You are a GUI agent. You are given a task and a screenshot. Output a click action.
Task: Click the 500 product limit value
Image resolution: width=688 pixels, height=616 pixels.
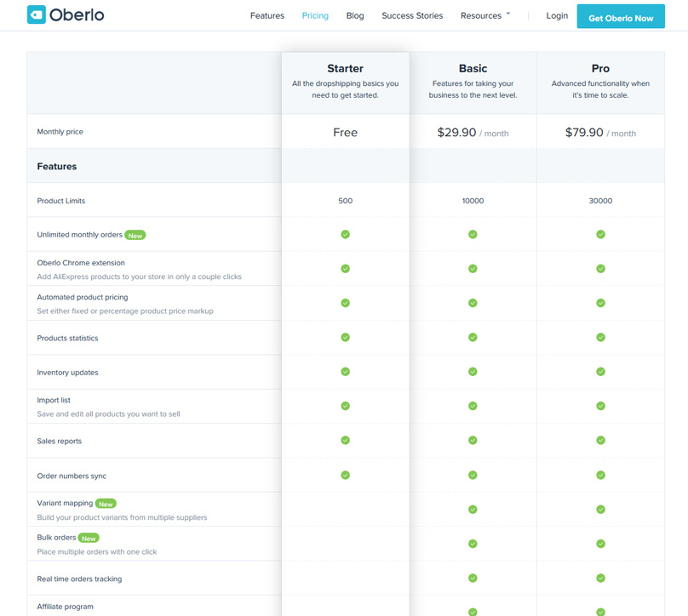[x=346, y=201]
